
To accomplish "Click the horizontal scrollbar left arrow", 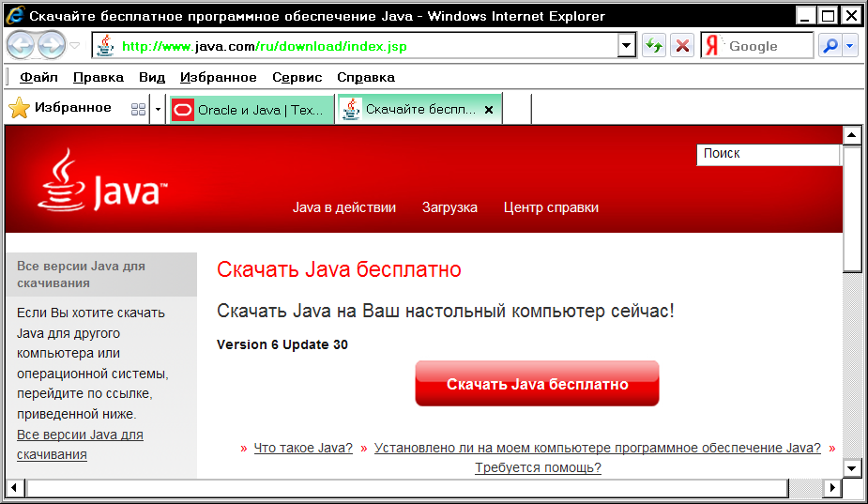I will click(x=14, y=488).
